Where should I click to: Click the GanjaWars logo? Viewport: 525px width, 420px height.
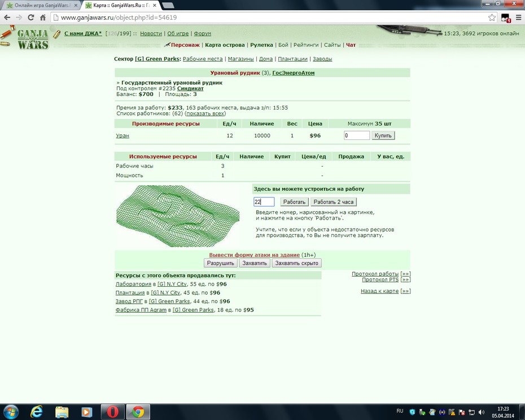33,39
